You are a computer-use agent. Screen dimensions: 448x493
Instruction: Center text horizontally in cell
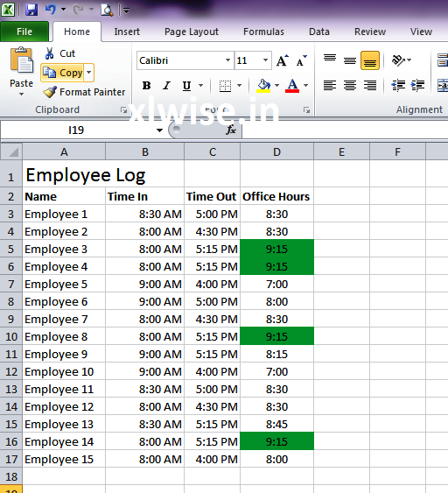(x=350, y=85)
